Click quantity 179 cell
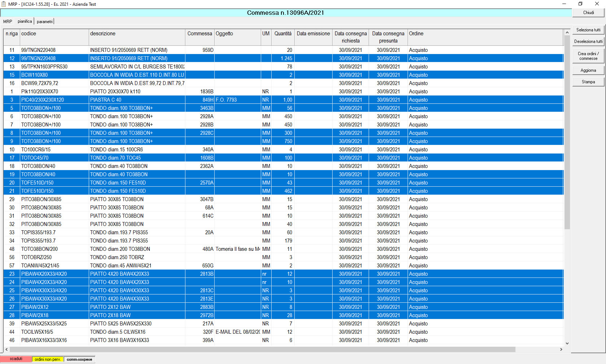Viewport: 606px width, 364px height. point(283,241)
